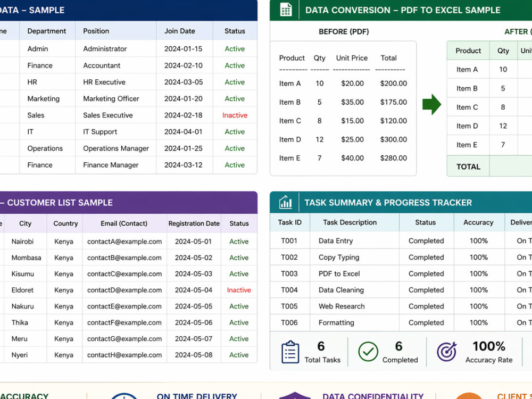Image resolution: width=532 pixels, height=399 pixels.
Task: Click the join date '2024-04-01'
Action: [x=183, y=131]
